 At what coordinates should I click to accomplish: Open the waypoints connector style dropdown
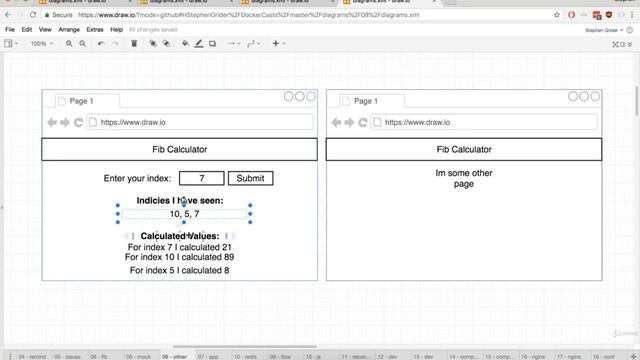pyautogui.click(x=253, y=43)
